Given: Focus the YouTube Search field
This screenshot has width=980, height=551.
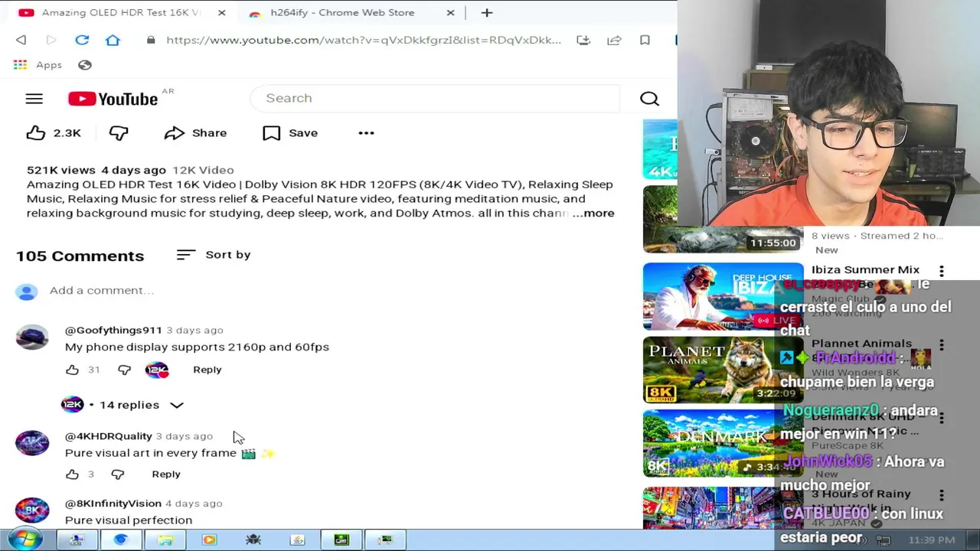Looking at the screenshot, I should click(x=435, y=98).
